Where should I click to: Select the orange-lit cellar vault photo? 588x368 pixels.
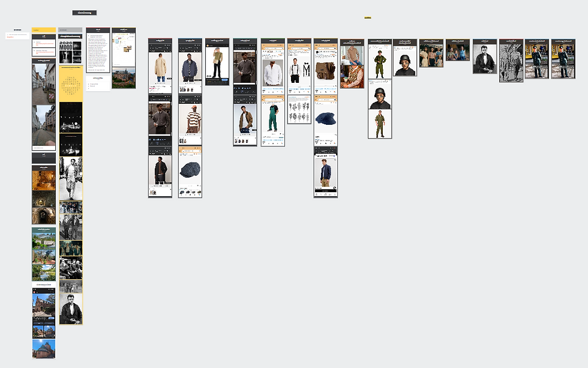click(44, 181)
